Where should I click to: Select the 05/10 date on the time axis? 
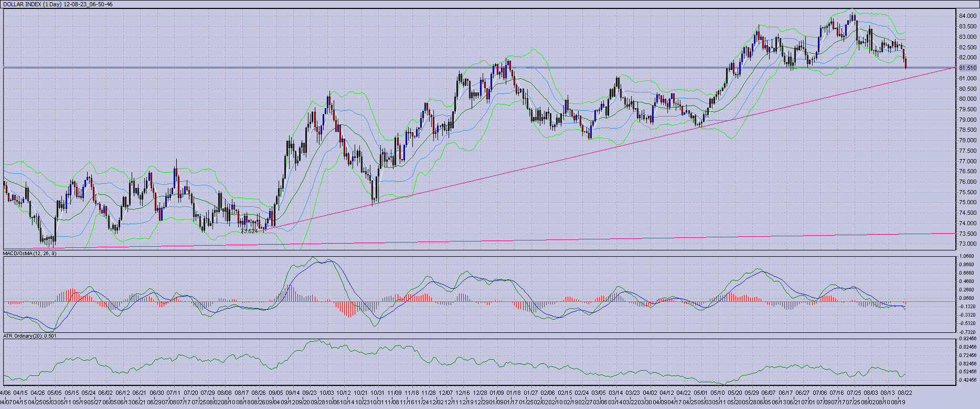click(718, 393)
